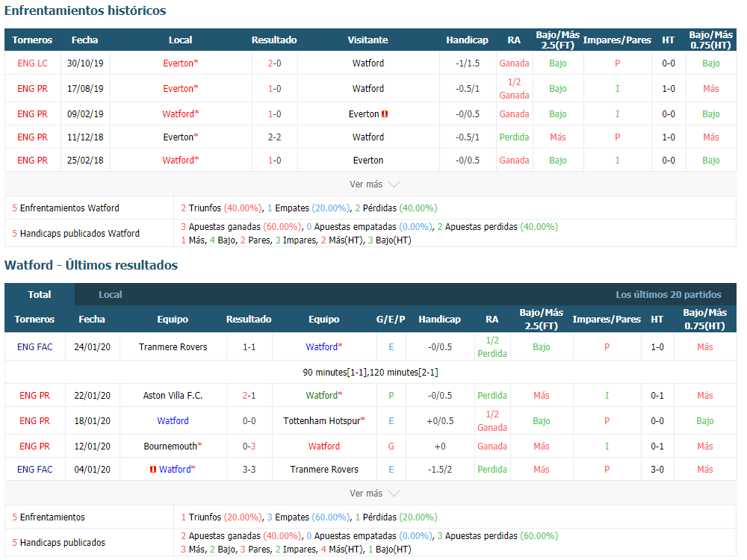Click the Watford - Últimos resultados heading
Image resolution: width=747 pixels, height=560 pixels.
click(x=91, y=265)
